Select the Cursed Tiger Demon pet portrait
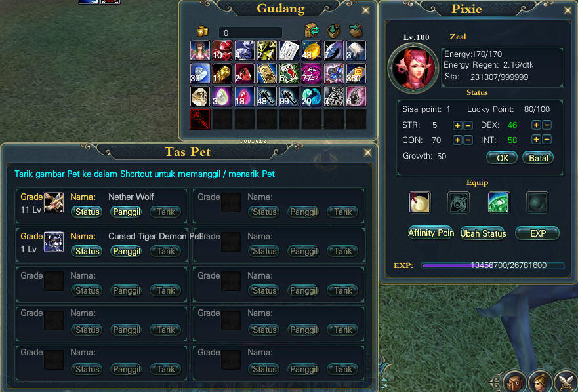This screenshot has width=578, height=392. 53,241
